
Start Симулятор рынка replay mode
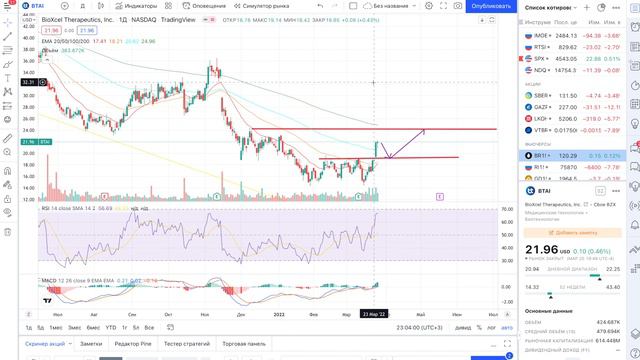click(x=262, y=6)
